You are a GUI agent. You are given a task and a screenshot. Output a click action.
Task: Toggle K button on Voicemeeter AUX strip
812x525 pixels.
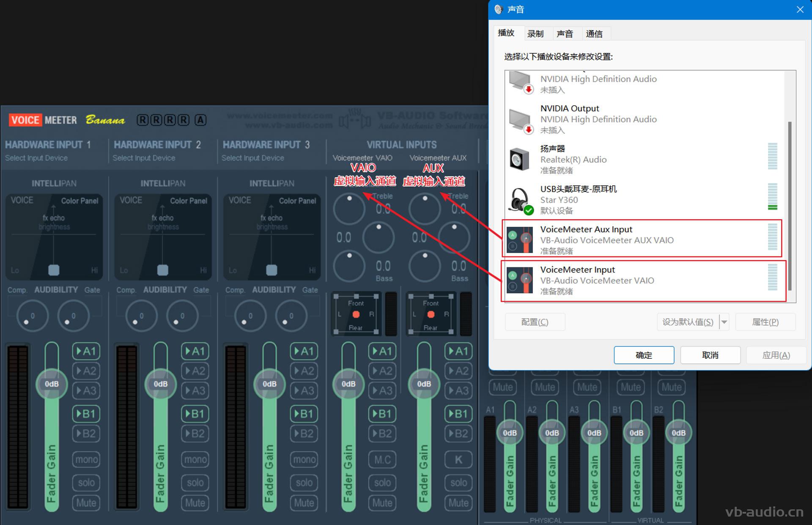(458, 459)
